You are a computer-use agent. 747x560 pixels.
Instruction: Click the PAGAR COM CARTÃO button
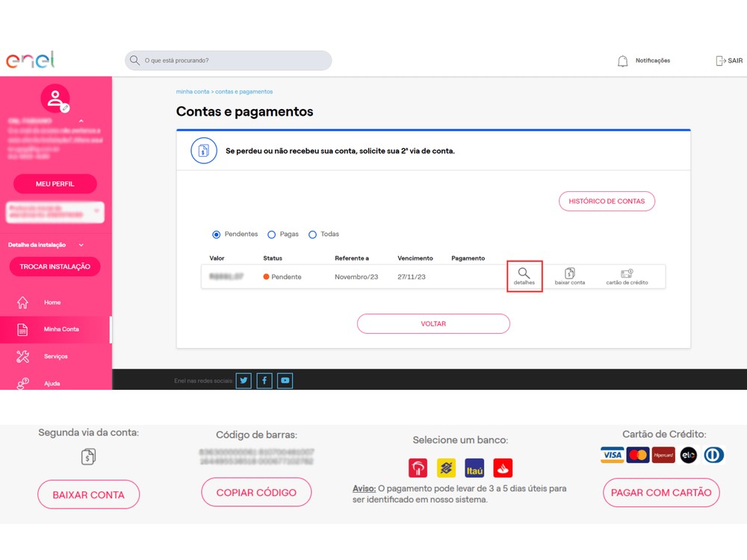click(661, 492)
